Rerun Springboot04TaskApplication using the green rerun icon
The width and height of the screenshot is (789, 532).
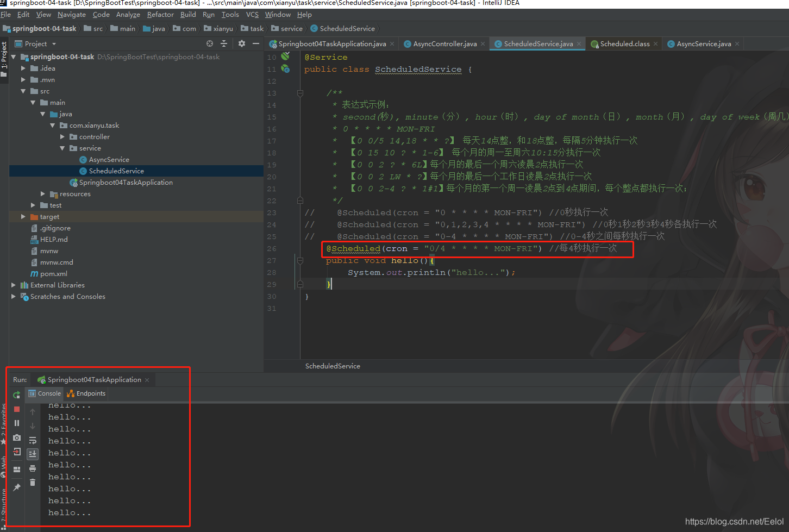pos(17,395)
